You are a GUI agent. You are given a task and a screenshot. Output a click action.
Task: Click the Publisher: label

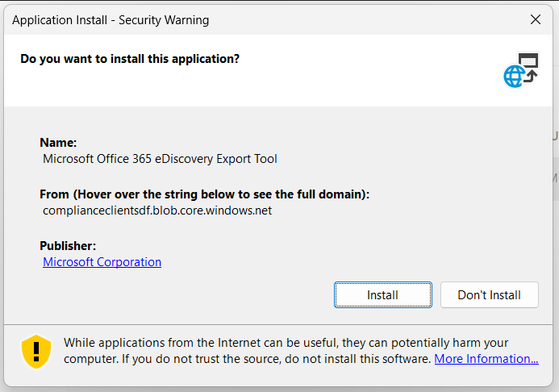68,246
